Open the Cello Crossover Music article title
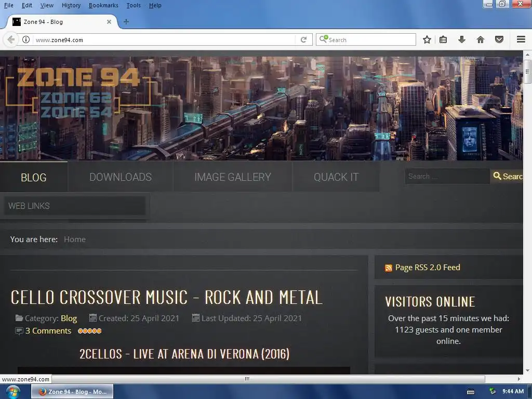532x399 pixels. pos(166,298)
